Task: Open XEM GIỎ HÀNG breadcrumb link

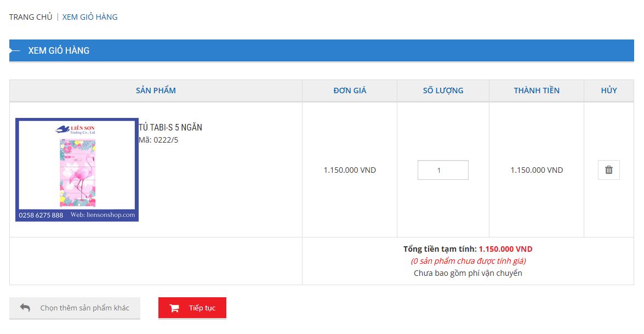Action: click(x=90, y=17)
